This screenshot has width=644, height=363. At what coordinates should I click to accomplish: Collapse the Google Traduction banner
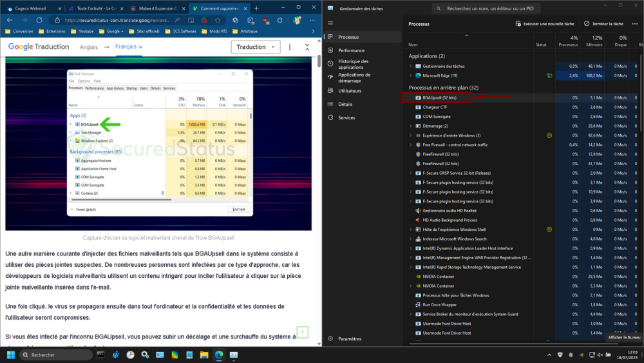[x=307, y=47]
